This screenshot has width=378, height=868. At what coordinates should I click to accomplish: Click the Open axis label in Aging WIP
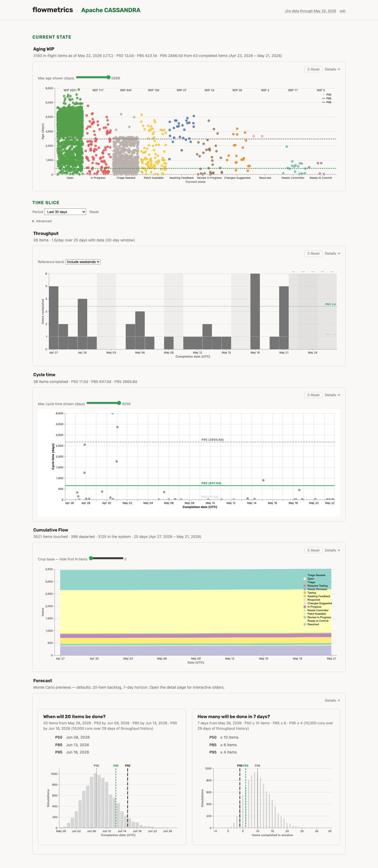70,178
